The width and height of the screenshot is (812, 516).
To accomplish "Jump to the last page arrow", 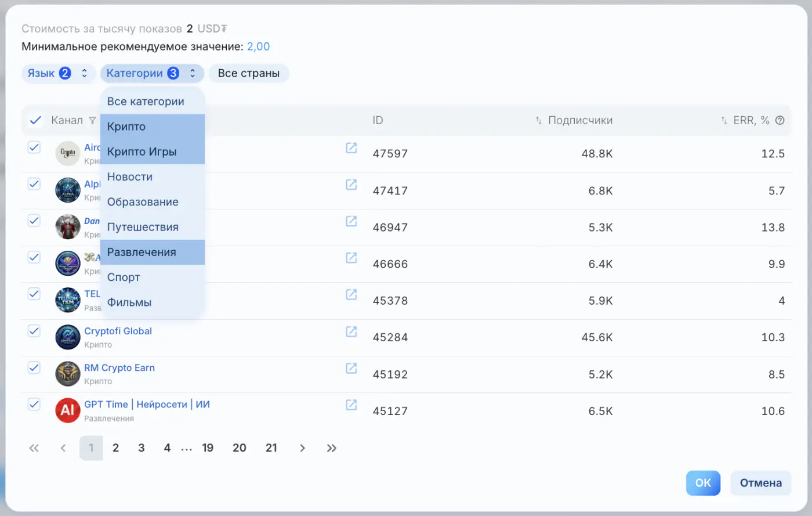I will (331, 448).
